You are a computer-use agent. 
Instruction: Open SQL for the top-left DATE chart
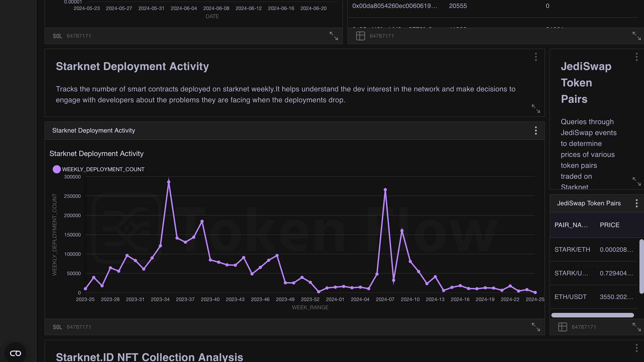point(57,36)
